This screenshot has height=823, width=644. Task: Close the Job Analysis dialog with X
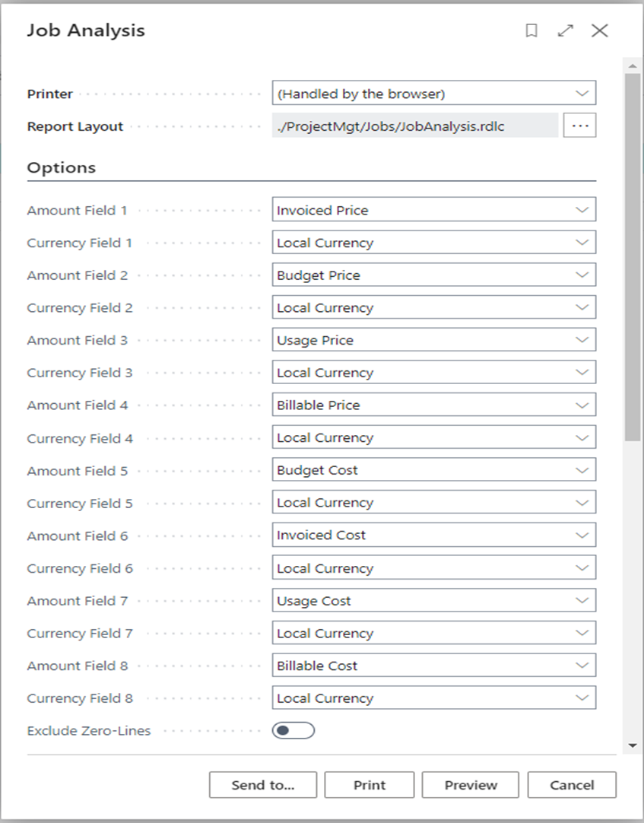[x=600, y=30]
